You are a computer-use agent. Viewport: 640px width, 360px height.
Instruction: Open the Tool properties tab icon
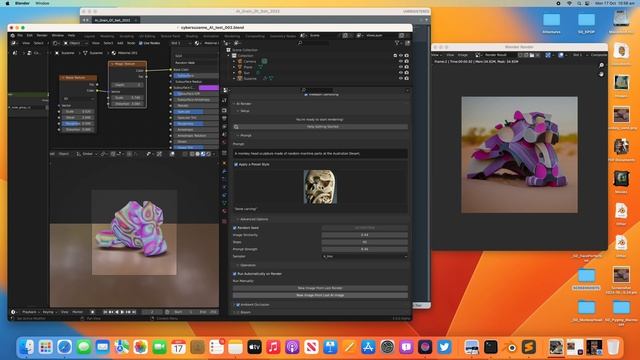pos(225,100)
